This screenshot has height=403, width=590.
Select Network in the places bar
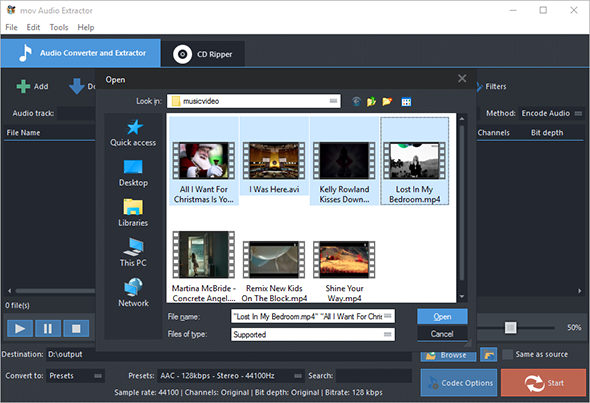(133, 293)
